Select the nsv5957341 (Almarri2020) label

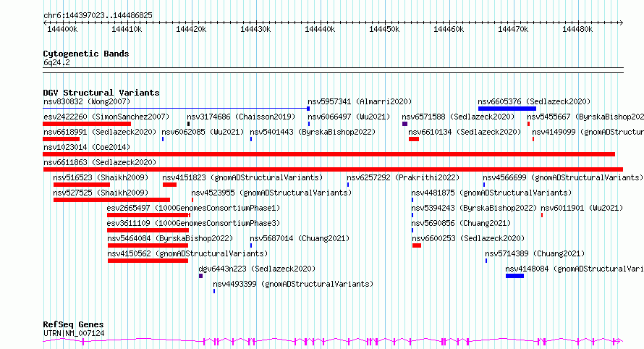(360, 101)
